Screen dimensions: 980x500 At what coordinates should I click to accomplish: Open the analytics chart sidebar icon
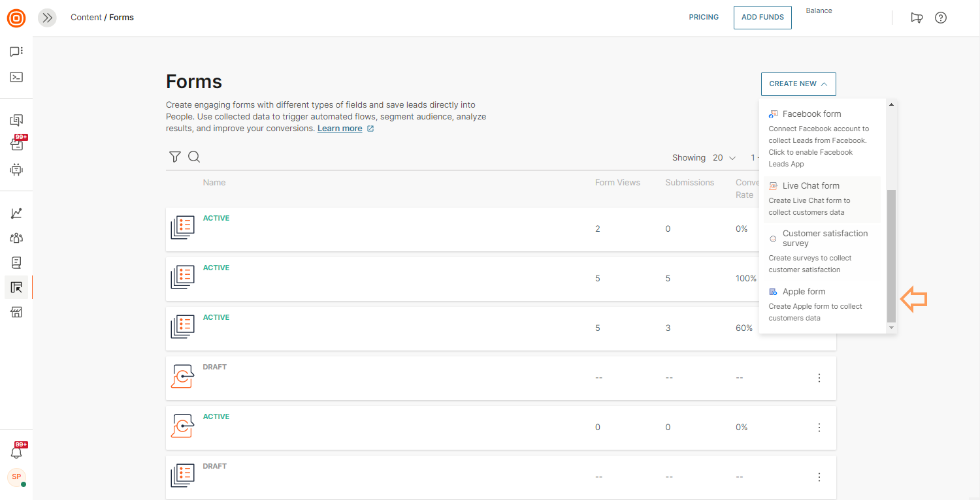[x=16, y=213]
